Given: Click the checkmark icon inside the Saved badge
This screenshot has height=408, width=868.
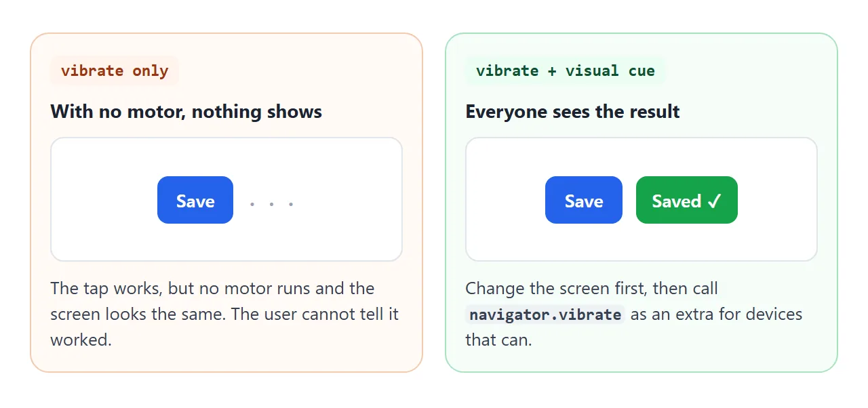Looking at the screenshot, I should click(x=715, y=201).
